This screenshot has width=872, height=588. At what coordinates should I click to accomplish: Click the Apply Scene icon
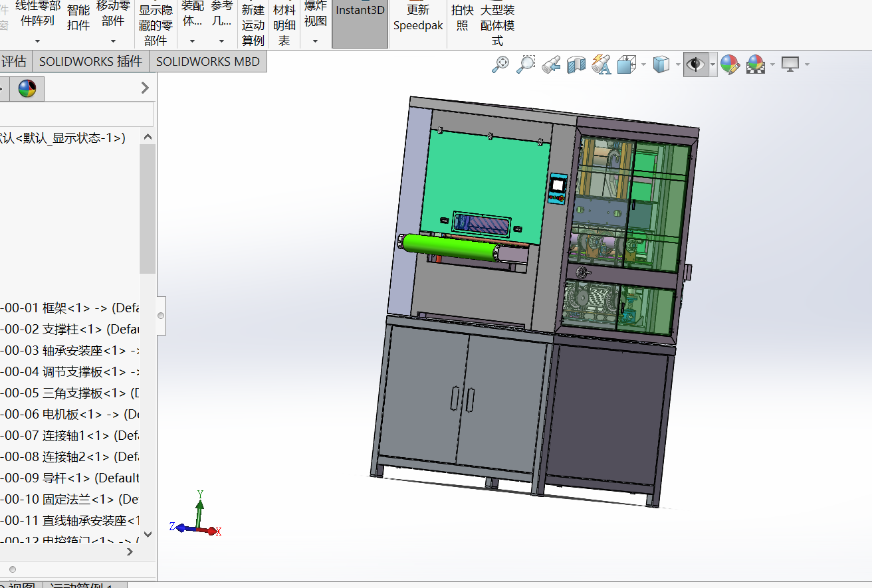point(755,64)
